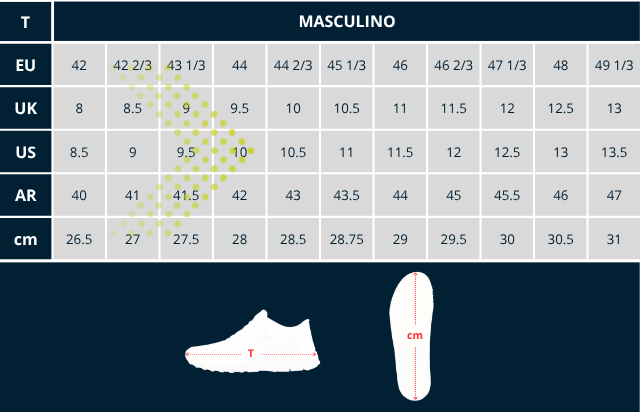Click AR size 43.5 cell
The height and width of the screenshot is (412, 640).
[346, 195]
